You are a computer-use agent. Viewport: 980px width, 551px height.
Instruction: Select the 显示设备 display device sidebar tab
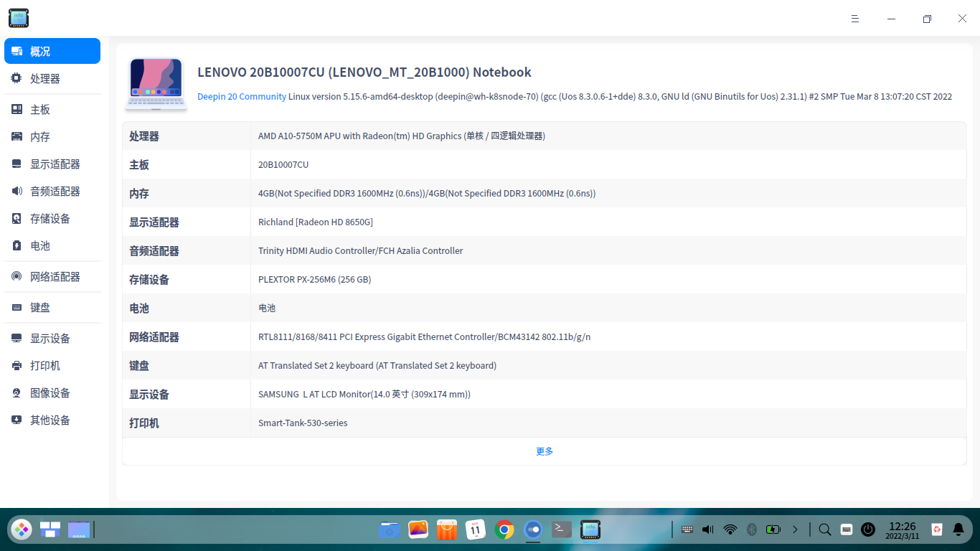pos(52,339)
